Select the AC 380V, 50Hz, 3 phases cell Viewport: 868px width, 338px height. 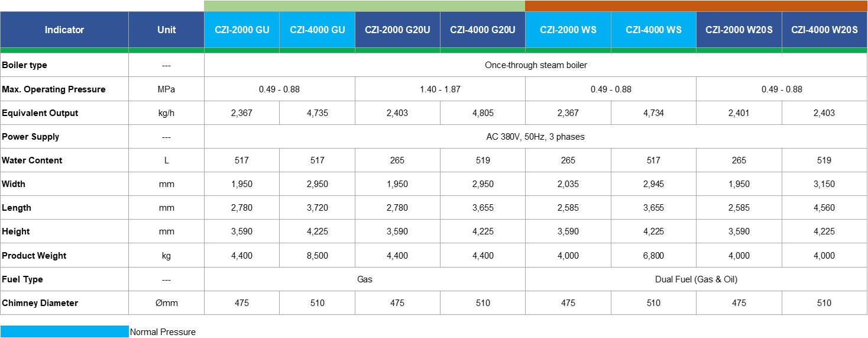point(536,137)
